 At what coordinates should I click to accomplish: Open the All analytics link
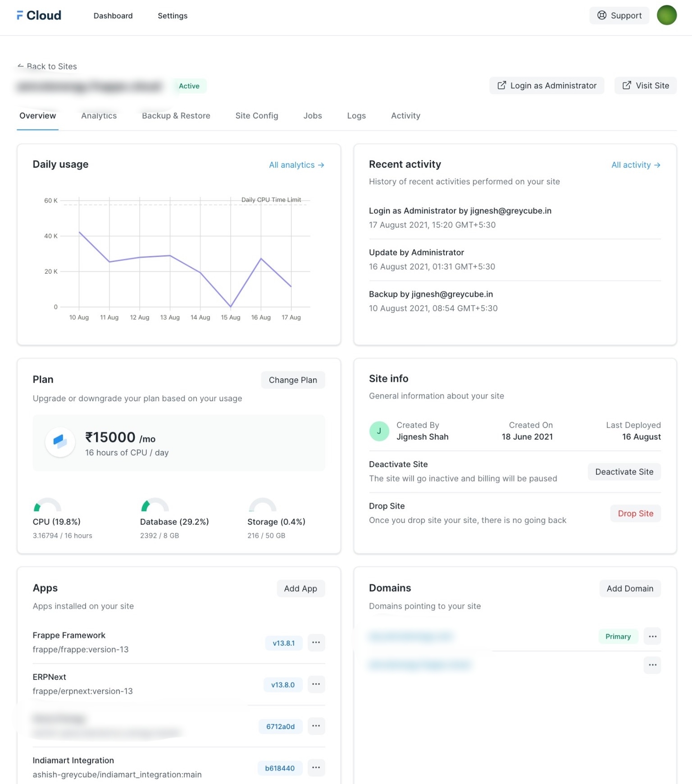coord(296,165)
